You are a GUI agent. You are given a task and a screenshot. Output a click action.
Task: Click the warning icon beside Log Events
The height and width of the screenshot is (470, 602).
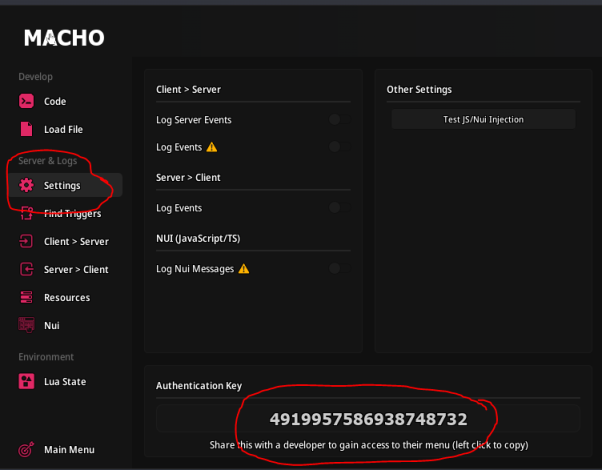click(212, 147)
